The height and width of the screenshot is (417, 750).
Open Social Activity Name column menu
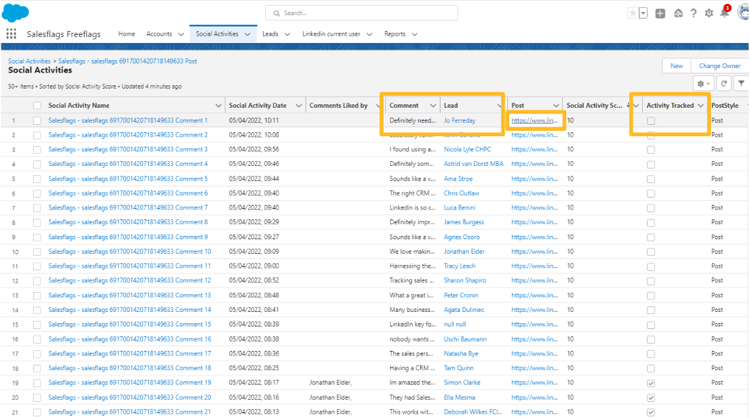pos(218,106)
